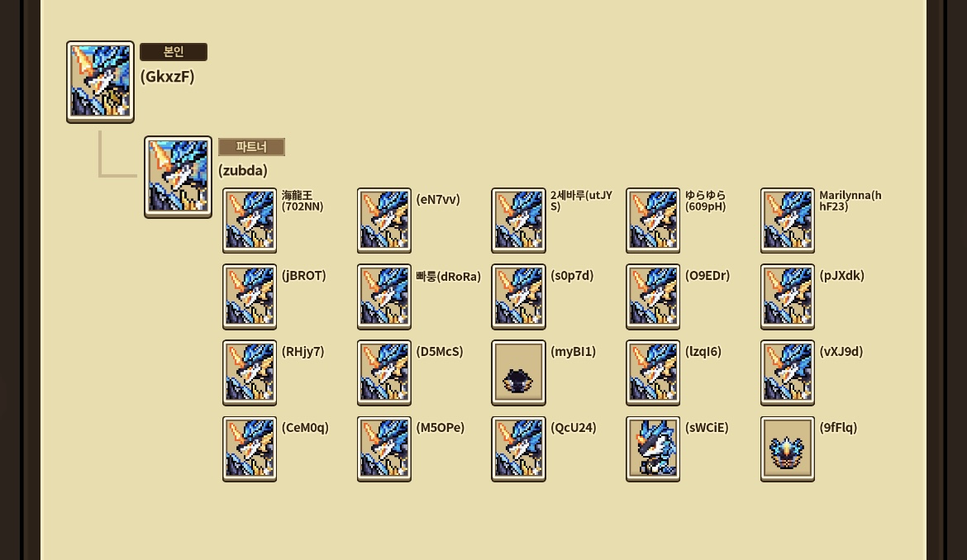Open the jBROT member avatar
Viewport: 967px width, 560px height.
click(249, 297)
